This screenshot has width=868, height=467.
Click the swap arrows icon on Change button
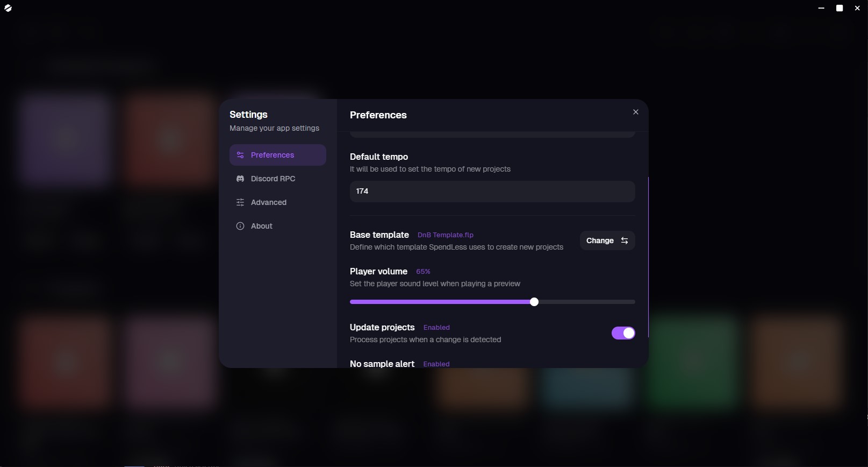tap(625, 240)
